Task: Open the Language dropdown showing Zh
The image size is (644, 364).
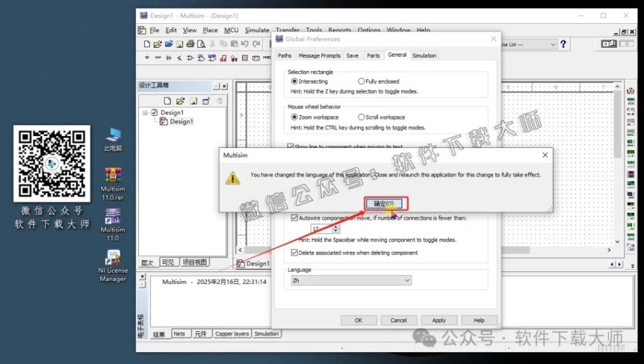Action: point(350,280)
